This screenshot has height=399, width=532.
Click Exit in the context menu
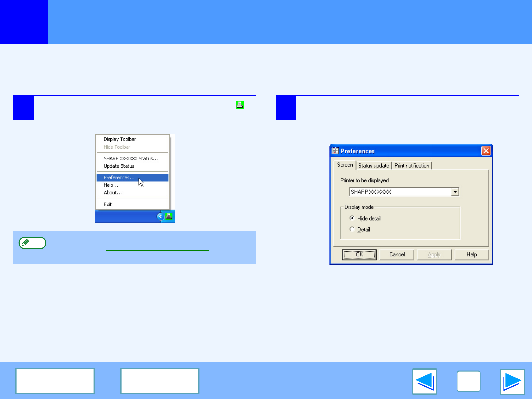[108, 204]
